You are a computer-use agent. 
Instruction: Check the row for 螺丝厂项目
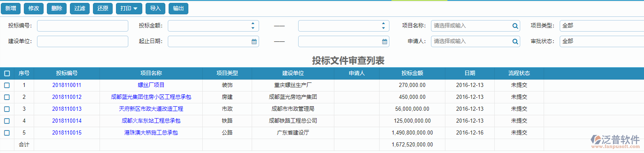[7, 85]
